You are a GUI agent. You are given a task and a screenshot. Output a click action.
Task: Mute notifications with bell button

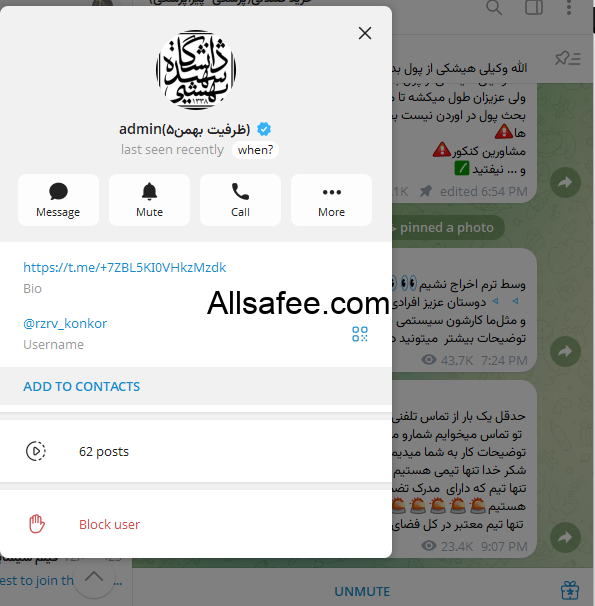150,200
